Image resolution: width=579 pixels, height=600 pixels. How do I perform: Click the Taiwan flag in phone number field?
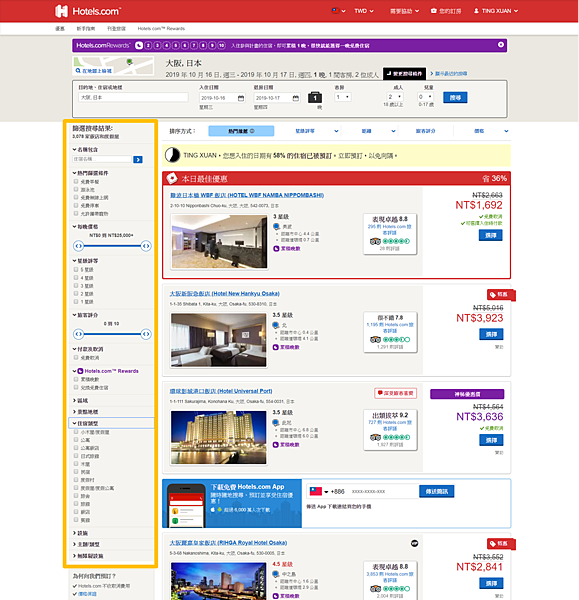pyautogui.click(x=315, y=491)
